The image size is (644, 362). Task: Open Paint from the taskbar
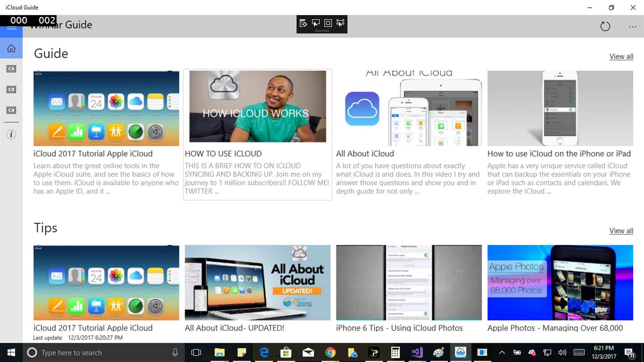tap(439, 353)
